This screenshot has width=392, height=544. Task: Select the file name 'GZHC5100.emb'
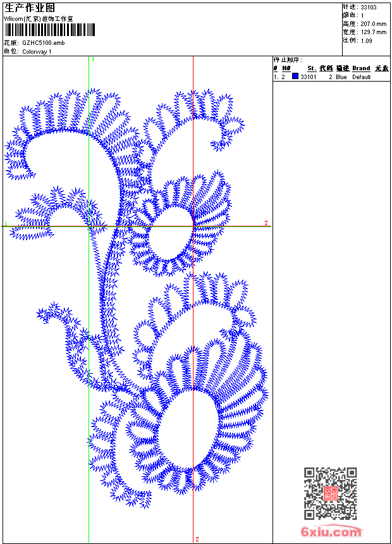pyautogui.click(x=44, y=43)
